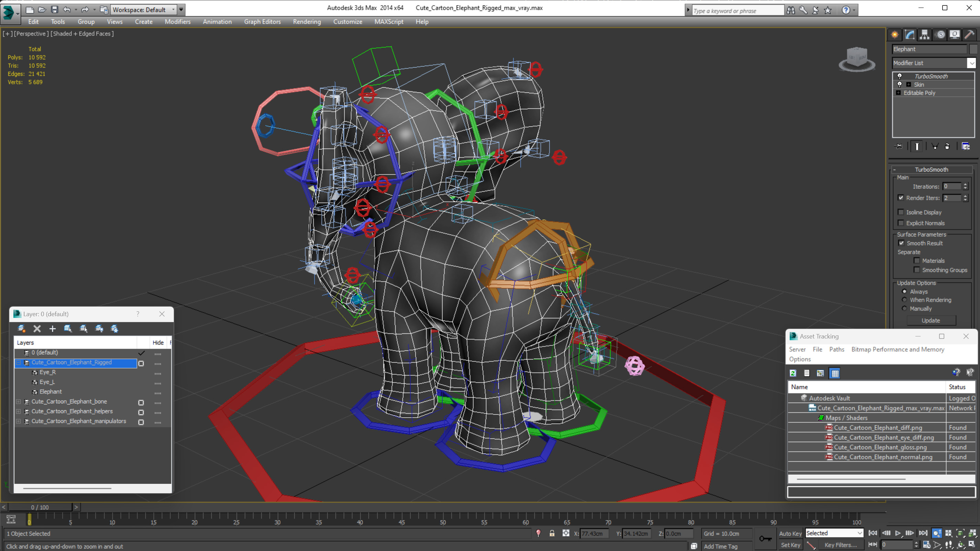Open the Modifiers menu
This screenshot has height=551, width=980.
point(177,22)
